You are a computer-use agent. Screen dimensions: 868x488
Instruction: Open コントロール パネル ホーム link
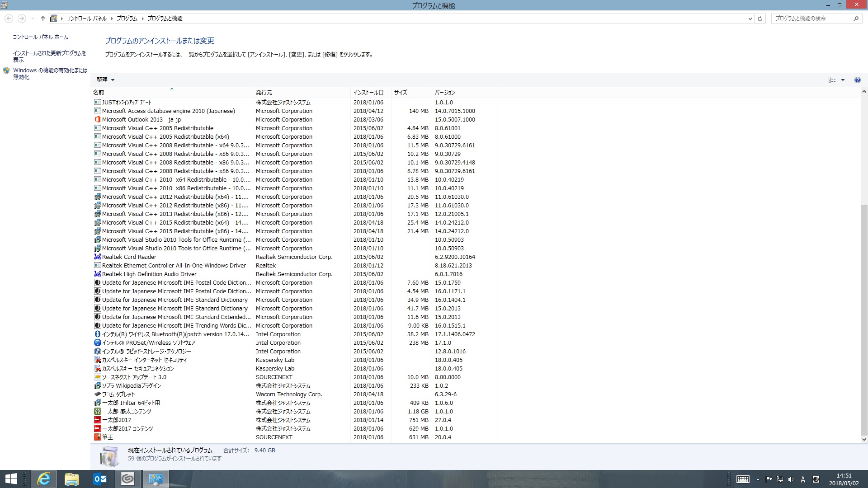(41, 37)
